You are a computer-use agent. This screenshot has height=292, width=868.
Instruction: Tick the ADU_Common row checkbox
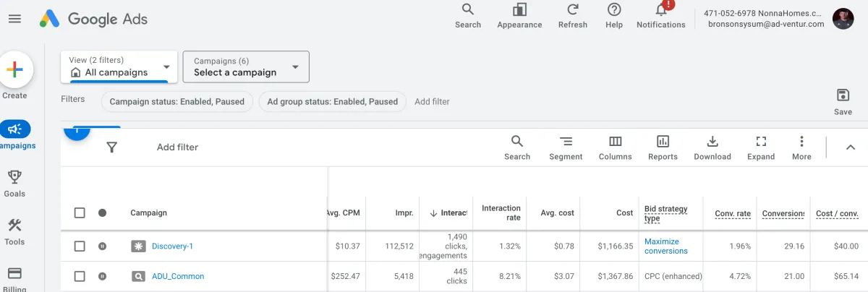80,276
